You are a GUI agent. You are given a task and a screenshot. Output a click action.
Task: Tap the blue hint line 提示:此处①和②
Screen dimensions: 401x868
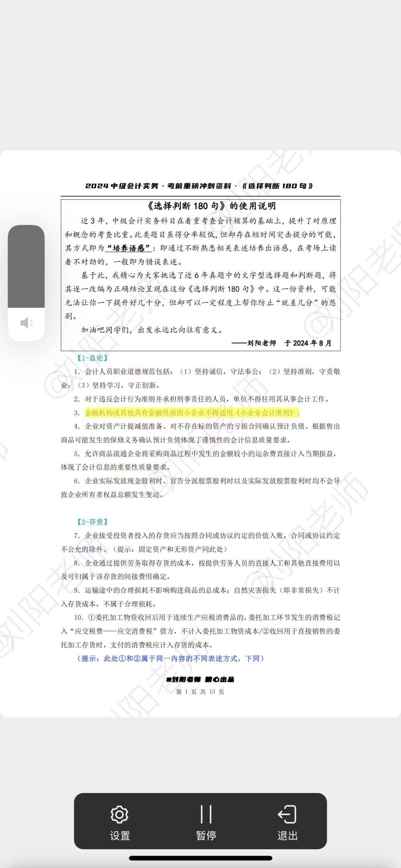coord(170,659)
